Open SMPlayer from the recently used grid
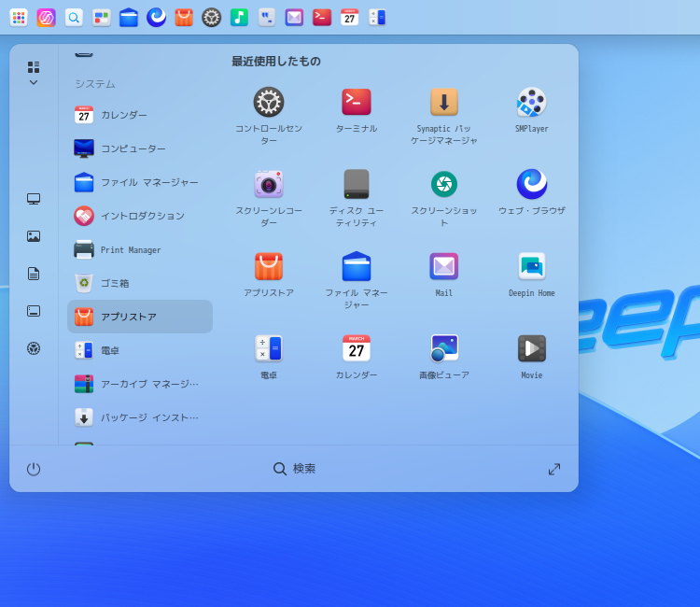This screenshot has height=607, width=700. [531, 103]
